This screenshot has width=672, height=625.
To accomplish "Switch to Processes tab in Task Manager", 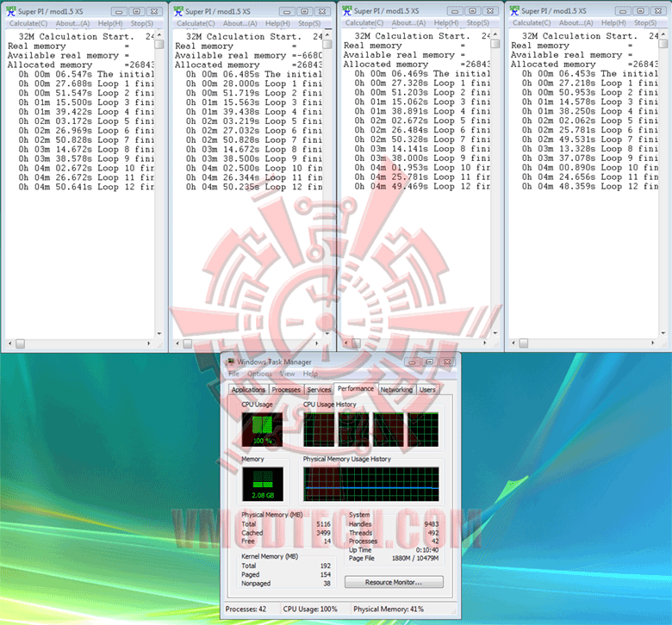I will (x=286, y=390).
